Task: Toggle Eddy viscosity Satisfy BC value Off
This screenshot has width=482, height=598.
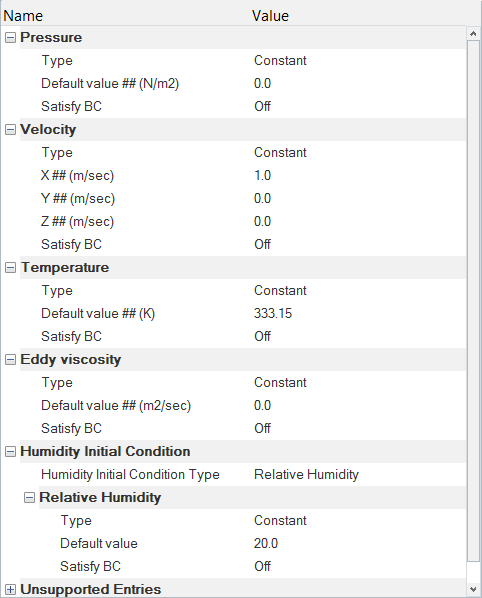Action: 262,428
